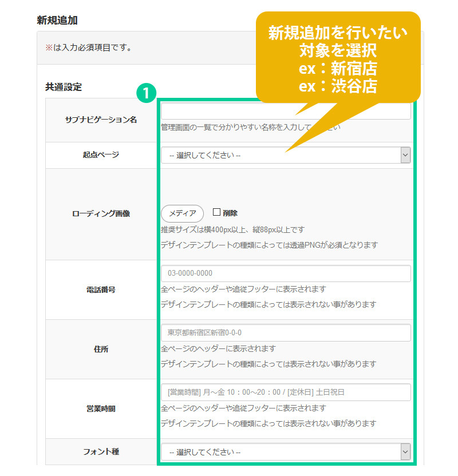Image resolution: width=458 pixels, height=476 pixels.
Task: Click the ローディング画像 row label
Action: click(x=101, y=214)
